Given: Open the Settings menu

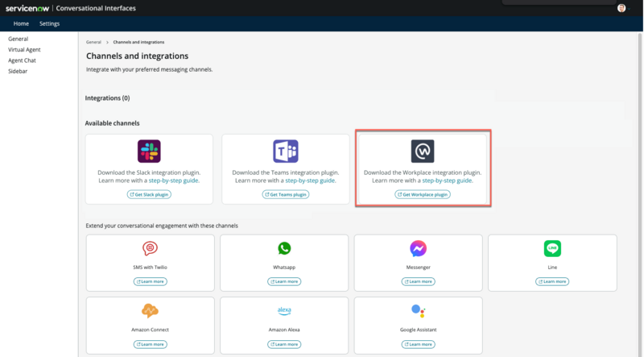Looking at the screenshot, I should [49, 24].
